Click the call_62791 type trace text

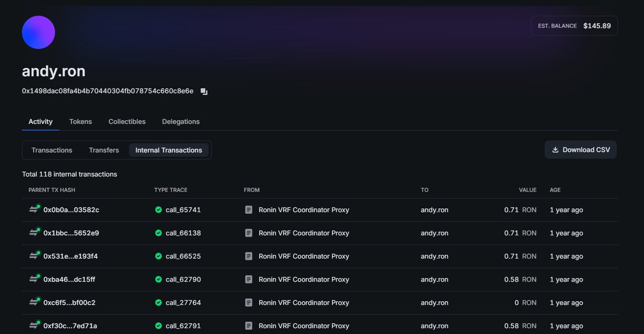183,325
